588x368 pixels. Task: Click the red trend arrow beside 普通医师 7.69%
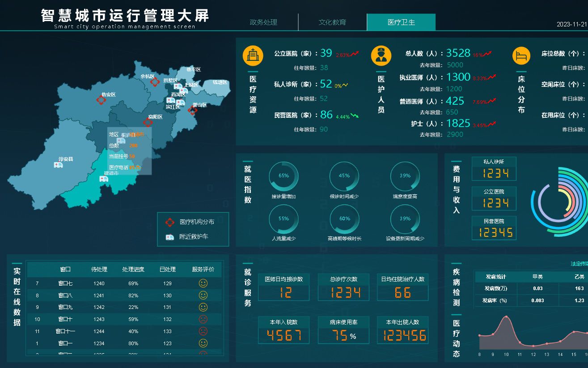coord(492,101)
